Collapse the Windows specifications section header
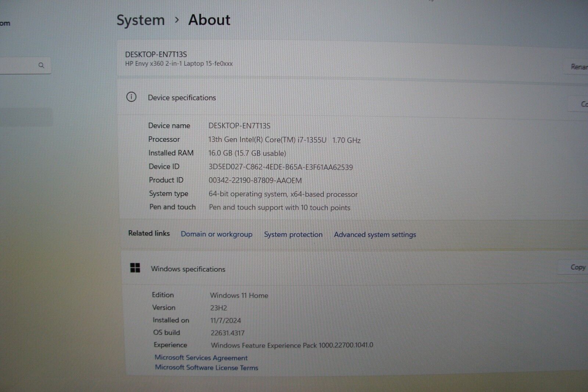 click(x=355, y=268)
